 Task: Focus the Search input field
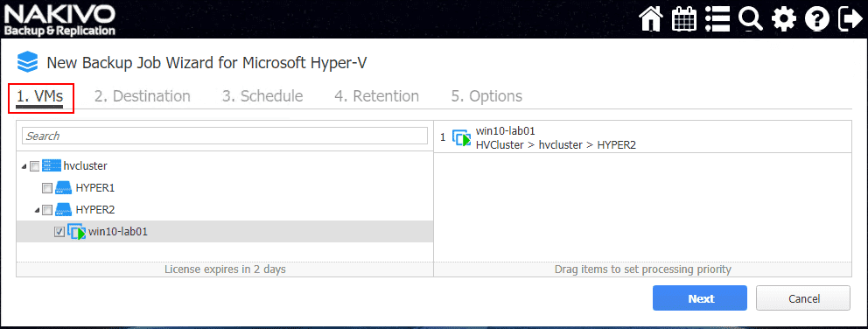[x=225, y=136]
